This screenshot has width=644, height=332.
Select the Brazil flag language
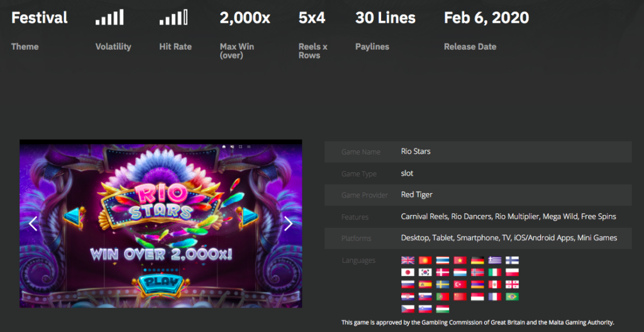(512, 297)
